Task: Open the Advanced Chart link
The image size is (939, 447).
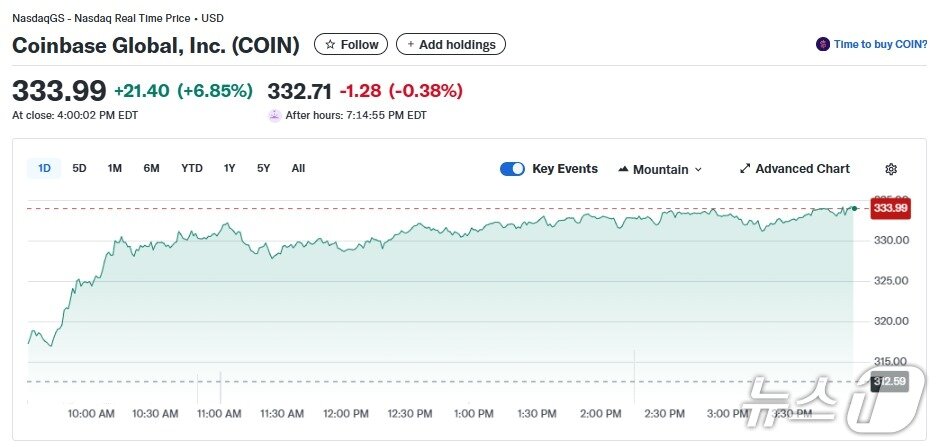Action: pyautogui.click(x=802, y=169)
